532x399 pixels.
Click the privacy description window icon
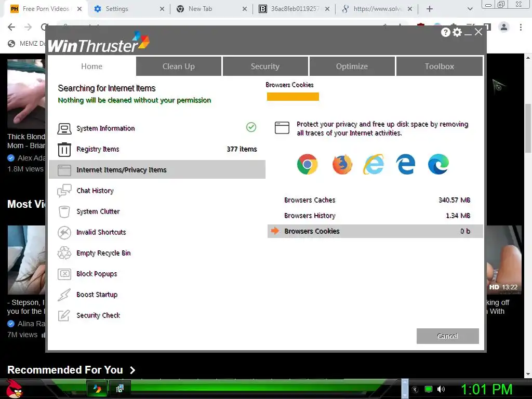pyautogui.click(x=282, y=128)
